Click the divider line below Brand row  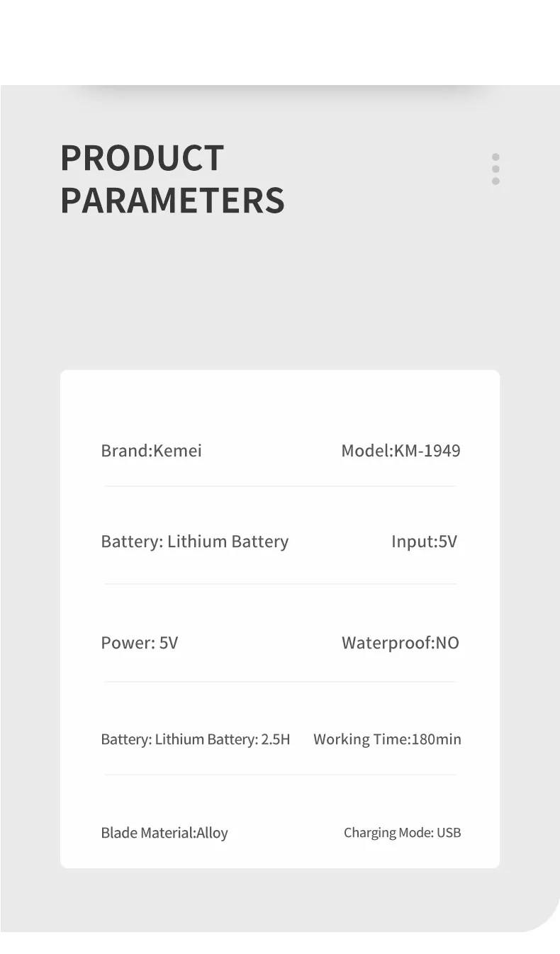(x=280, y=486)
